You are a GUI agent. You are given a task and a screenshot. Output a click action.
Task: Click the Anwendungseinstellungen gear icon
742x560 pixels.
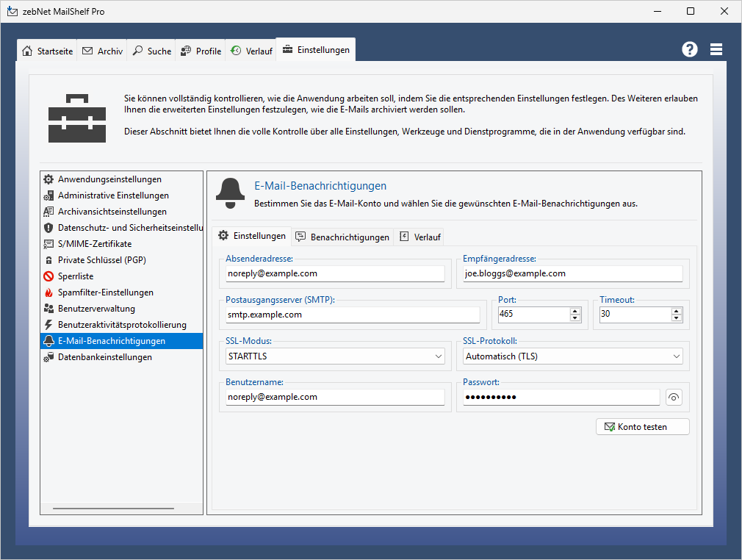click(48, 179)
